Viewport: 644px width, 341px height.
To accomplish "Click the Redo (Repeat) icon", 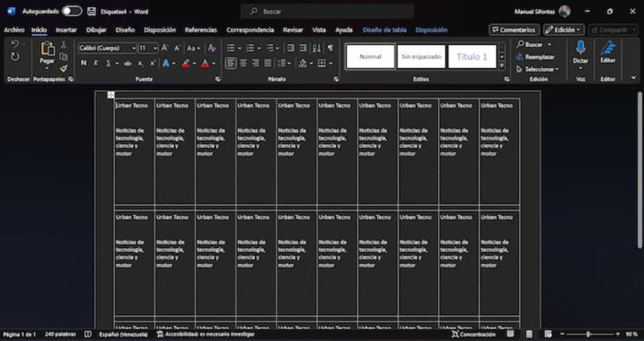I will (14, 56).
